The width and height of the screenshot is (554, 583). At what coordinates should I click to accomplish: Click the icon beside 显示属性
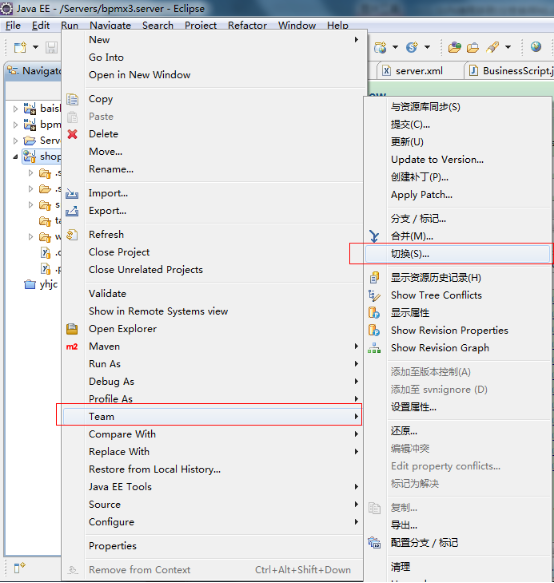(x=374, y=313)
